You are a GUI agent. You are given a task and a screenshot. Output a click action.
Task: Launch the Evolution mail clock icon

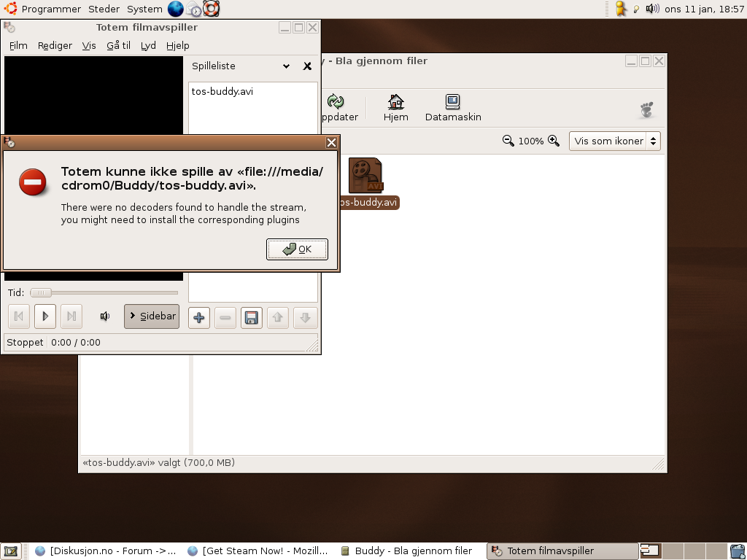point(193,9)
